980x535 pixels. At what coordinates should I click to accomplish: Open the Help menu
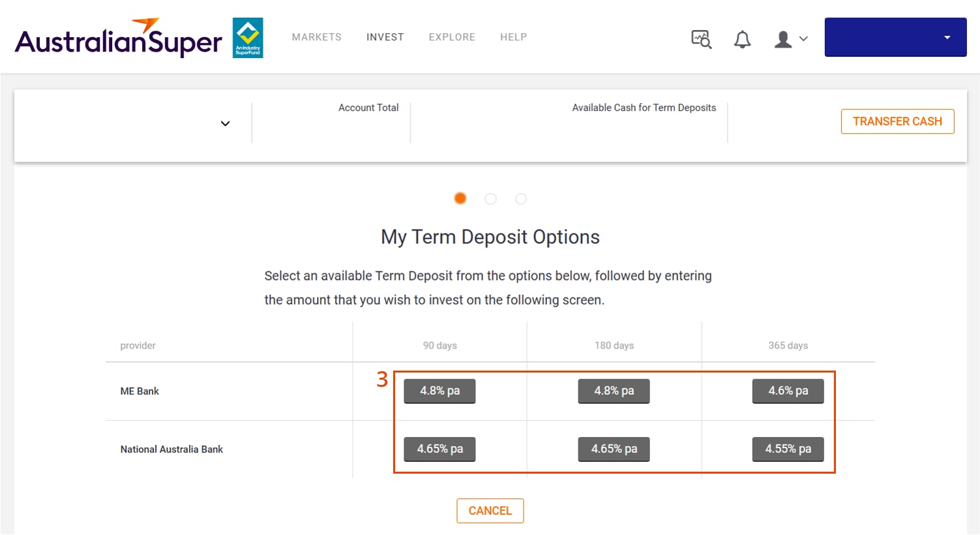[x=513, y=37]
